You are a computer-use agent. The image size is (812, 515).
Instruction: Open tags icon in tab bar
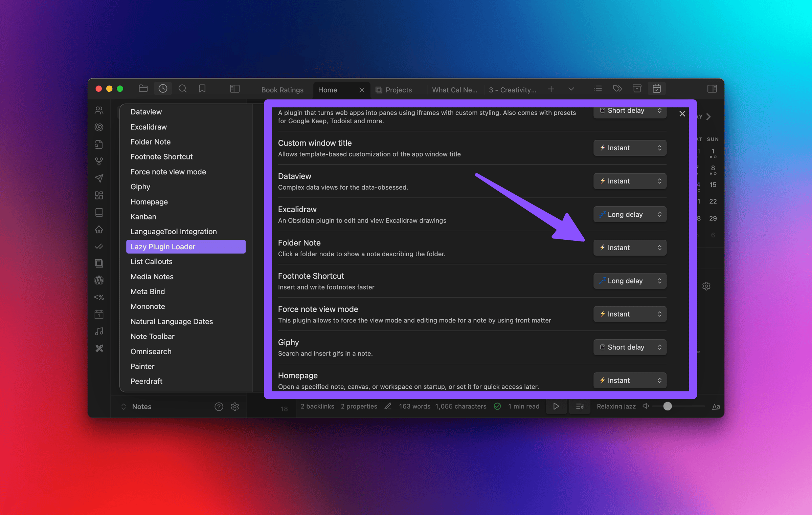[617, 89]
